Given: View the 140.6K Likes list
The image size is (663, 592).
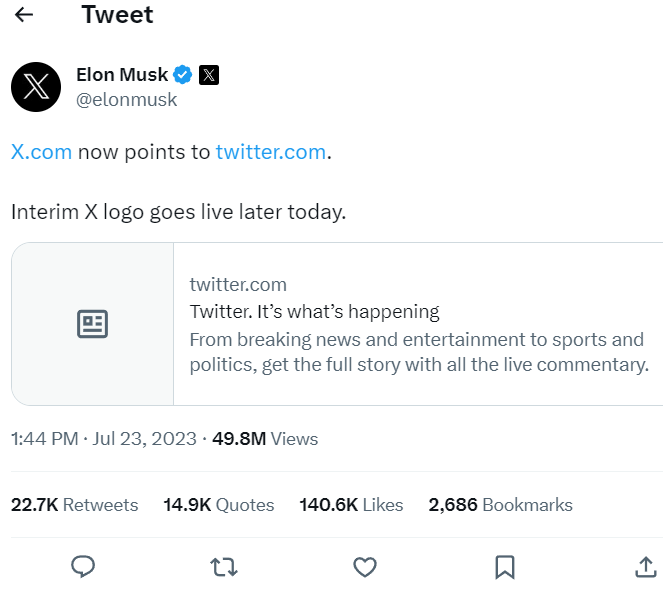Looking at the screenshot, I should (x=351, y=505).
